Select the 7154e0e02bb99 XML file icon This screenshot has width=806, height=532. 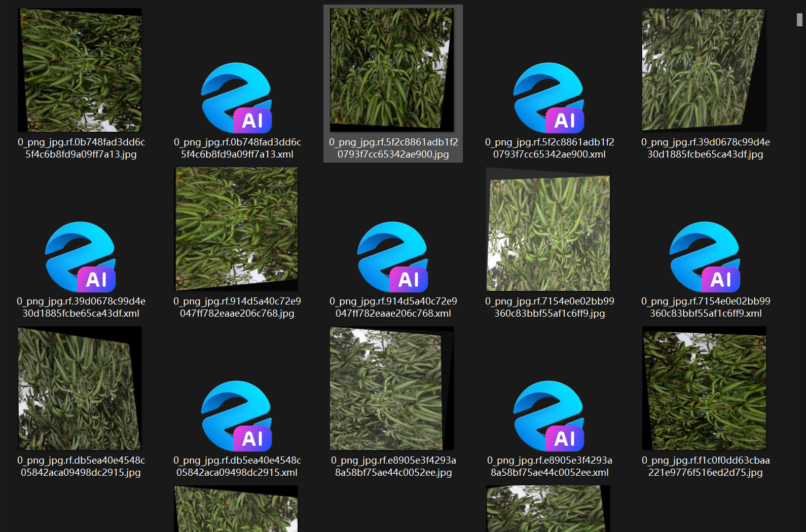[705, 257]
